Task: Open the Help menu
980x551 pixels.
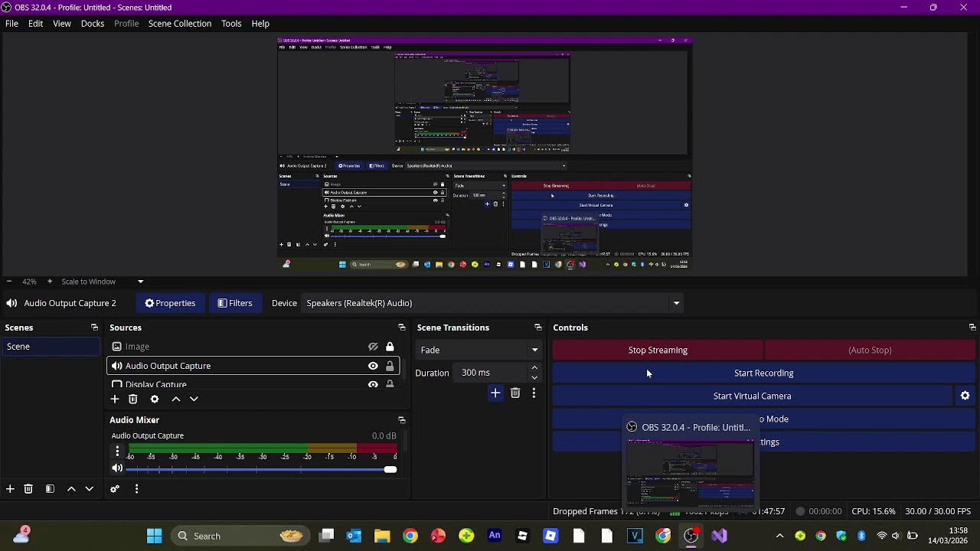Action: [x=260, y=24]
